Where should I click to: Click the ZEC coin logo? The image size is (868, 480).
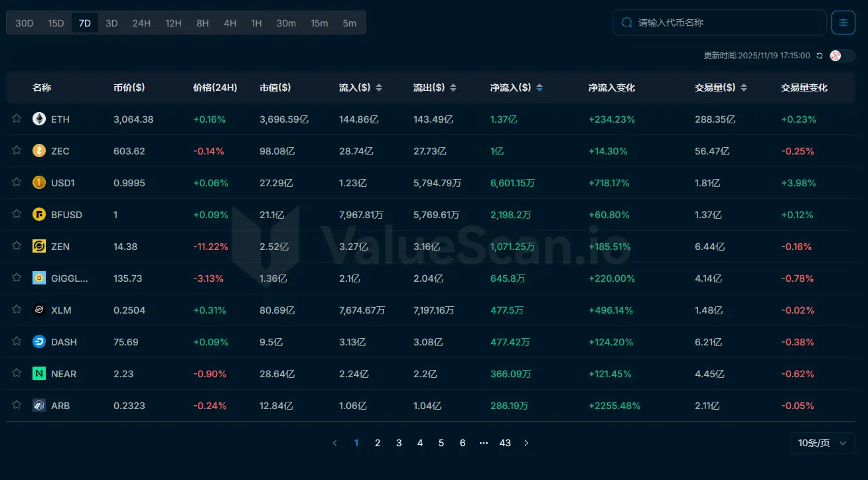(39, 151)
